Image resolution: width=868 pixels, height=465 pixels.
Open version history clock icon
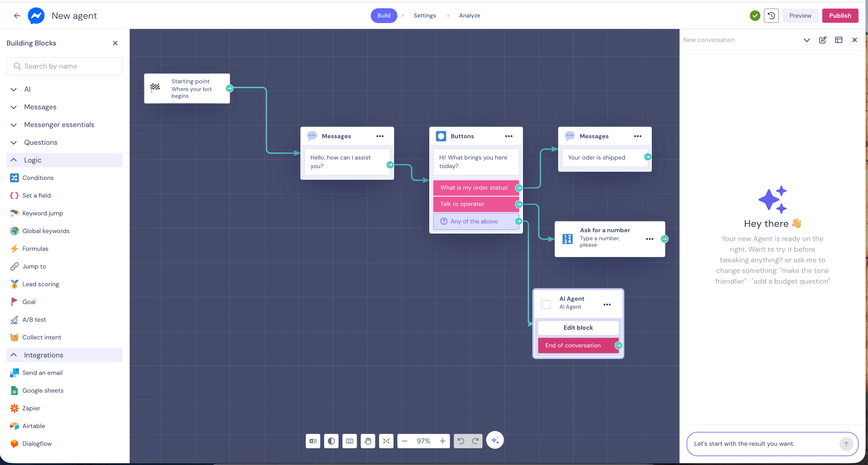coord(771,15)
